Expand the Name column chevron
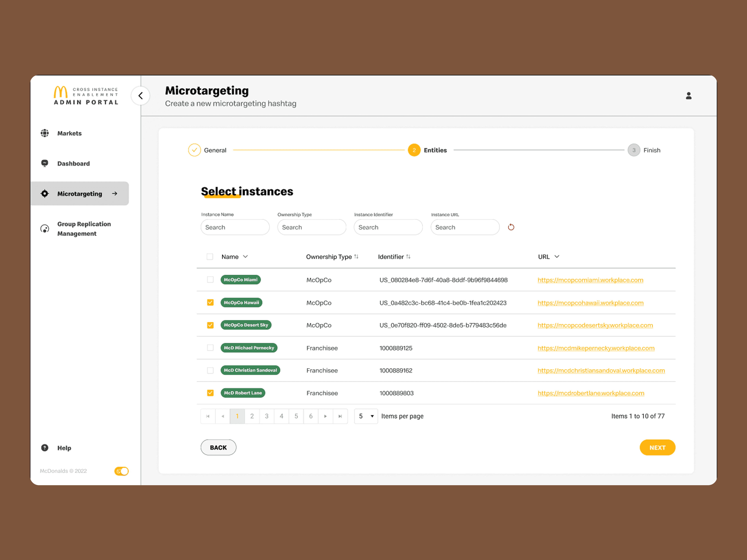747x560 pixels. tap(246, 256)
